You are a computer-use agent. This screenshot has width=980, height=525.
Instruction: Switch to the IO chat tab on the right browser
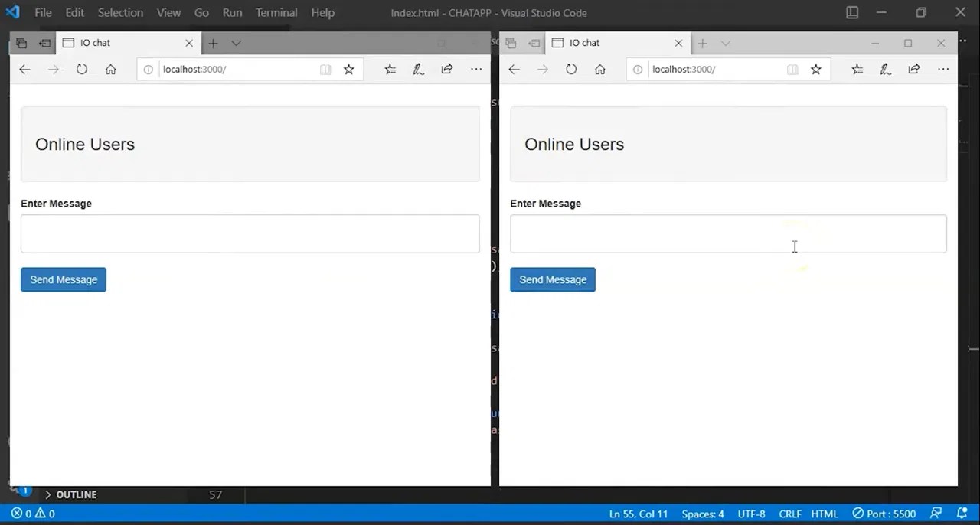584,42
